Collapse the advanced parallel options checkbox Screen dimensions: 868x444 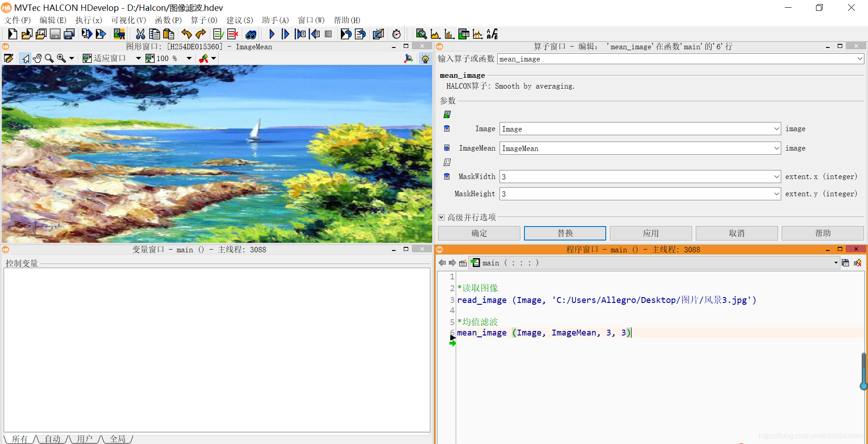(442, 217)
